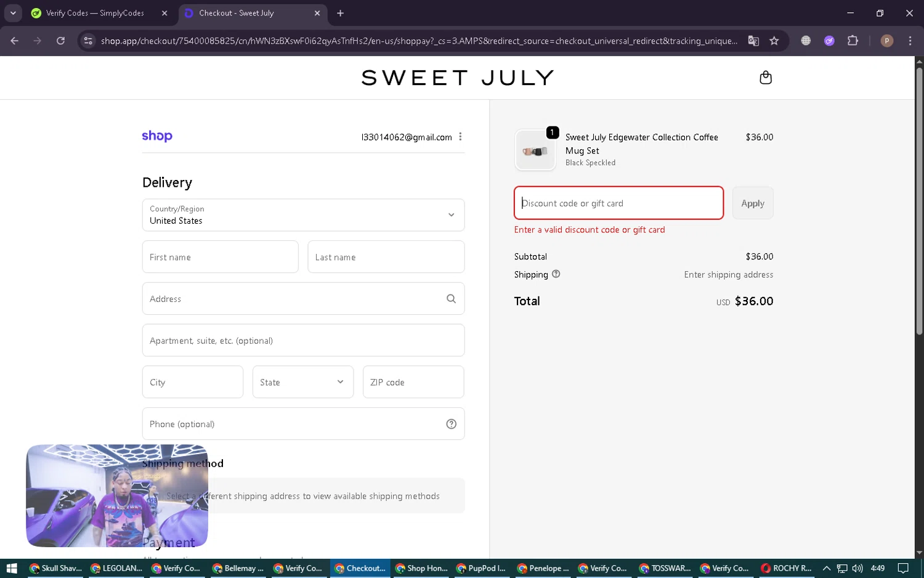Click the l33014062@gmail.com account email
This screenshot has width=924, height=578.
407,137
